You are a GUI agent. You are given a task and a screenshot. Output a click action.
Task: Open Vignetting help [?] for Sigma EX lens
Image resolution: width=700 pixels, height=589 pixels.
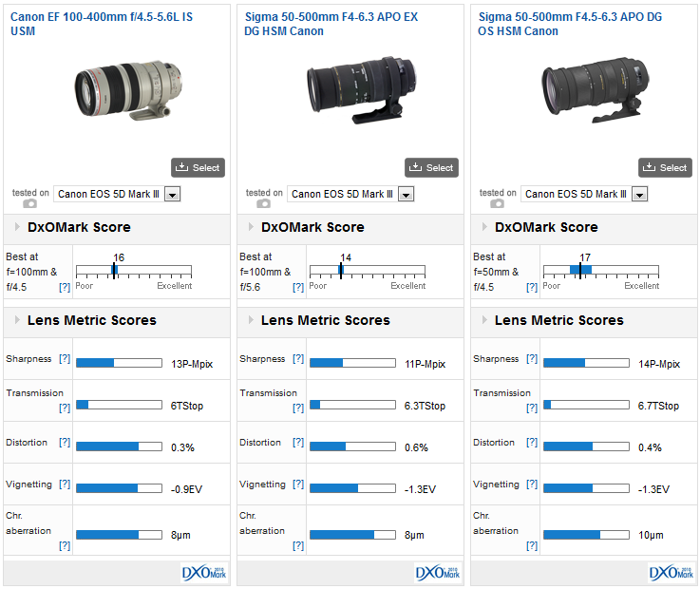(298, 484)
